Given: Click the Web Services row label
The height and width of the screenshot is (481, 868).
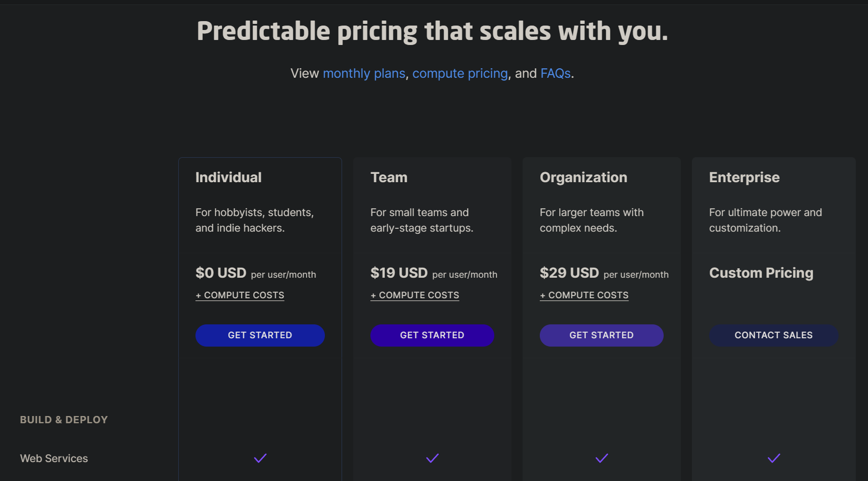Looking at the screenshot, I should click(54, 458).
